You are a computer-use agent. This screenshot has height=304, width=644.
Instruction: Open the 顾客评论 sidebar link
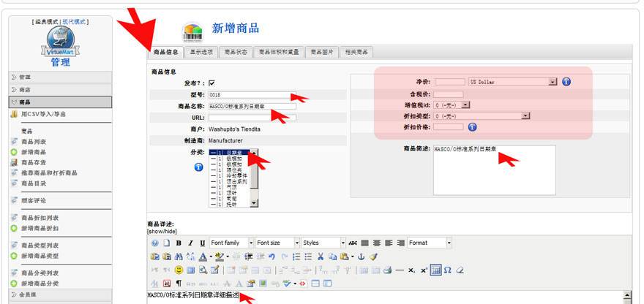[34, 201]
